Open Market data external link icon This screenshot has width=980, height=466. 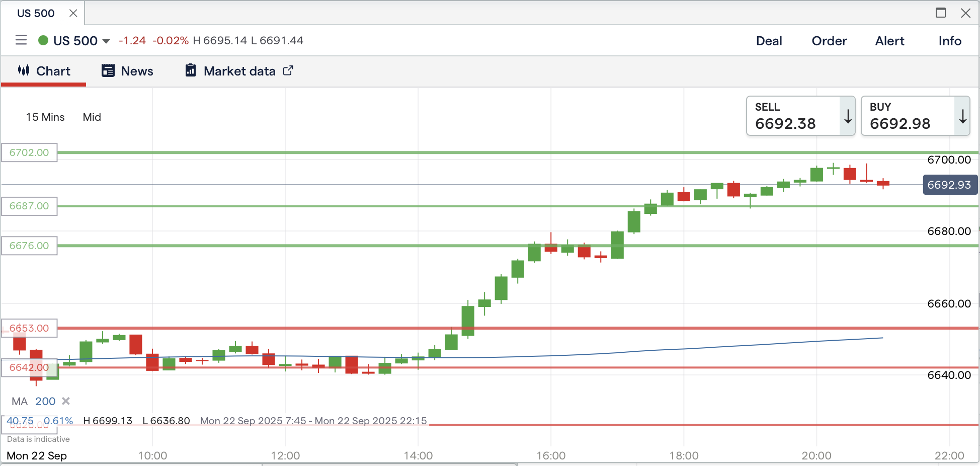click(288, 70)
